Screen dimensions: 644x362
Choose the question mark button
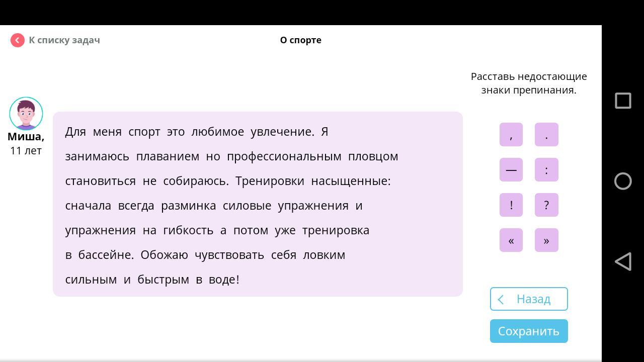tap(546, 205)
